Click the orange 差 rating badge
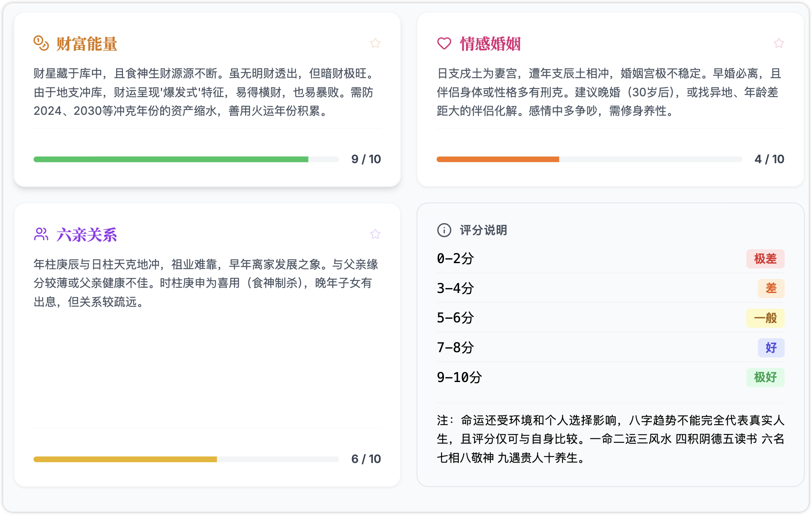This screenshot has height=515, width=812. [771, 288]
